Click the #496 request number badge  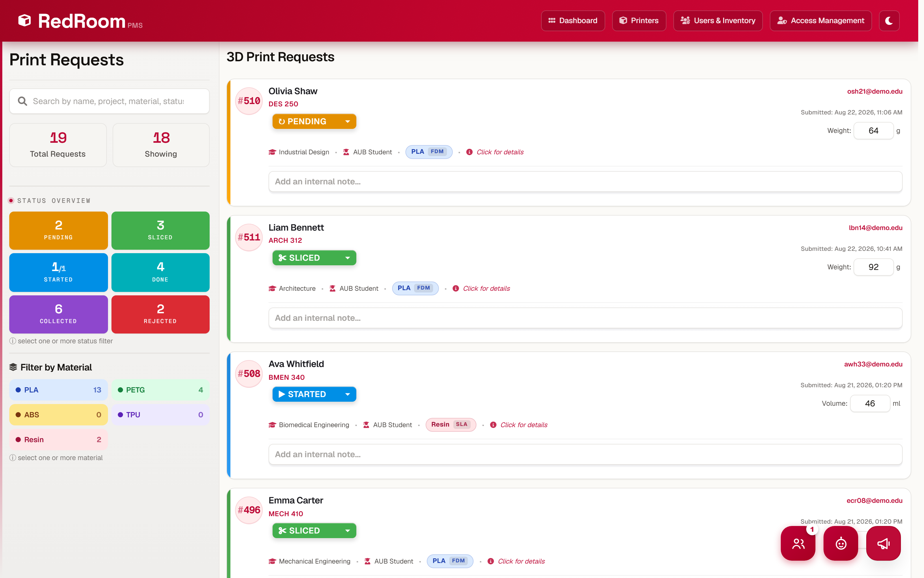[249, 510]
